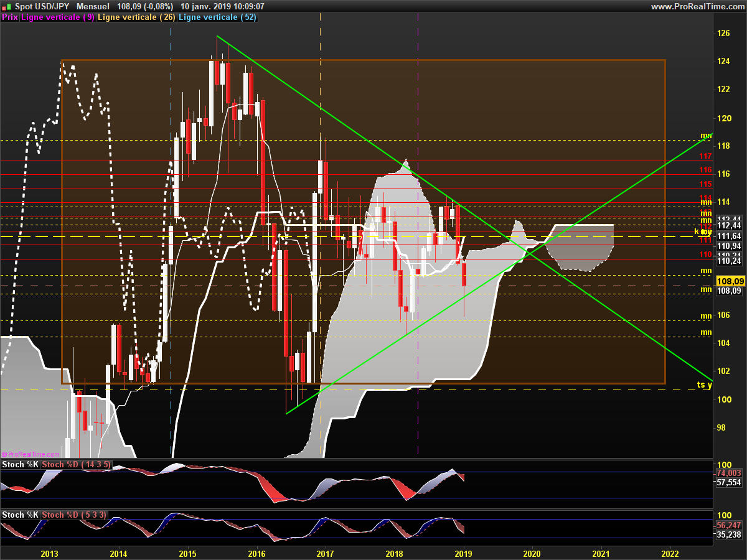The width and height of the screenshot is (747, 560).
Task: Click the 126 price scale label
Action: pyautogui.click(x=724, y=34)
